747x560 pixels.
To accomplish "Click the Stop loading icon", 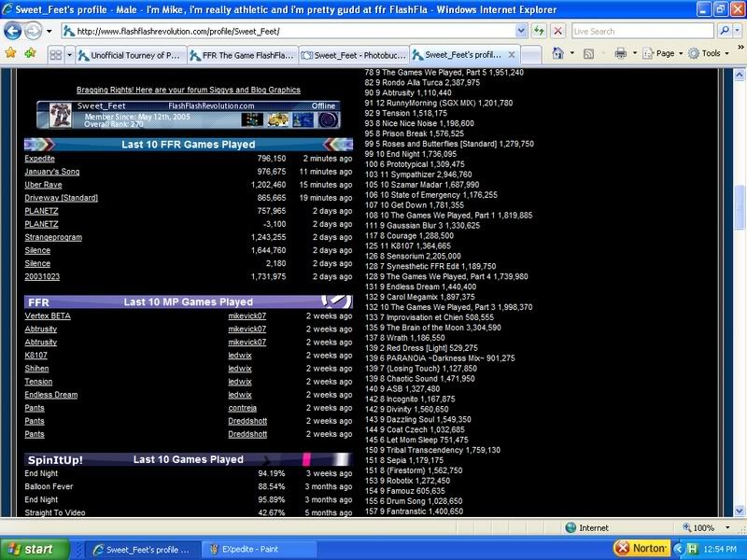I will point(557,31).
